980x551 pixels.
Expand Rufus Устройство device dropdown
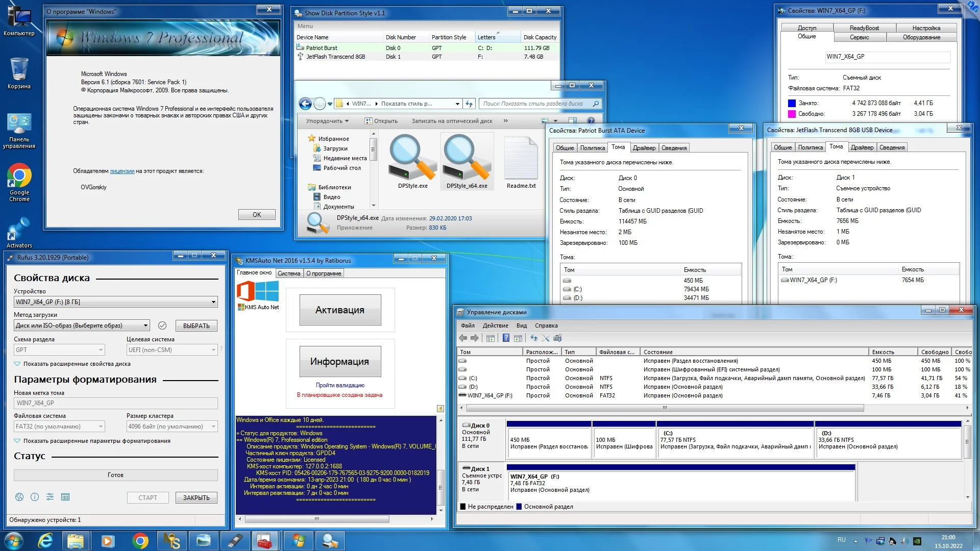pyautogui.click(x=213, y=302)
